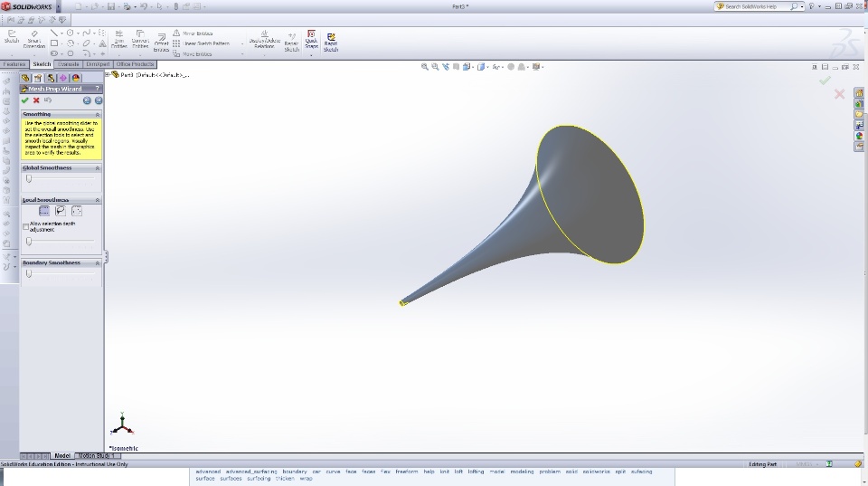Click the Offset Entities tool
This screenshot has height=486, width=868.
[x=161, y=43]
